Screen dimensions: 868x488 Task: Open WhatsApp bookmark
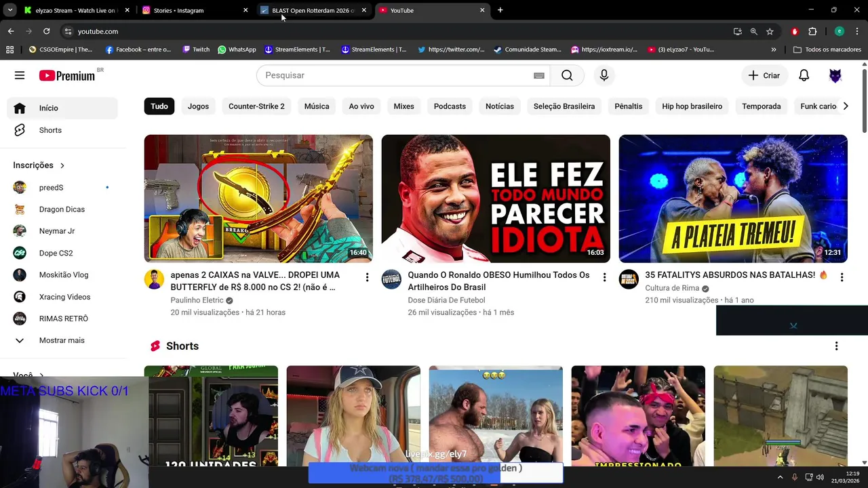click(237, 49)
